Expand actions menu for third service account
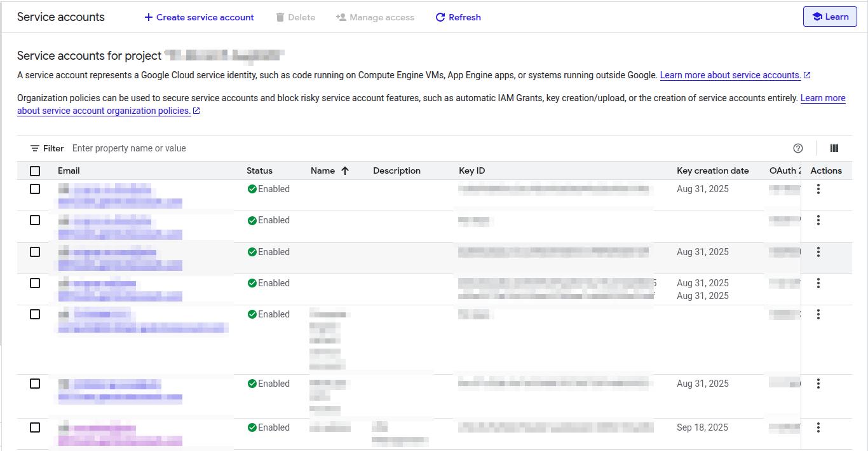Image resolution: width=868 pixels, height=451 pixels. [x=818, y=252]
